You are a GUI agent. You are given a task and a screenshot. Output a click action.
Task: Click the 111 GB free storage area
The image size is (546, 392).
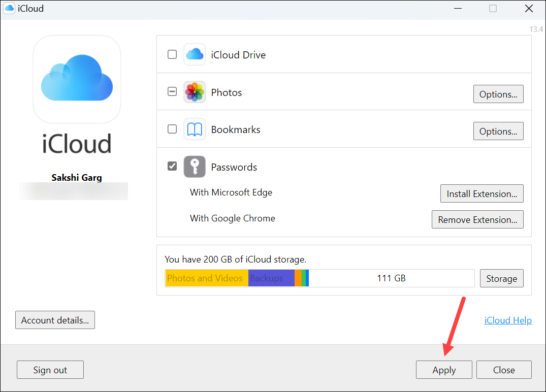click(x=392, y=278)
